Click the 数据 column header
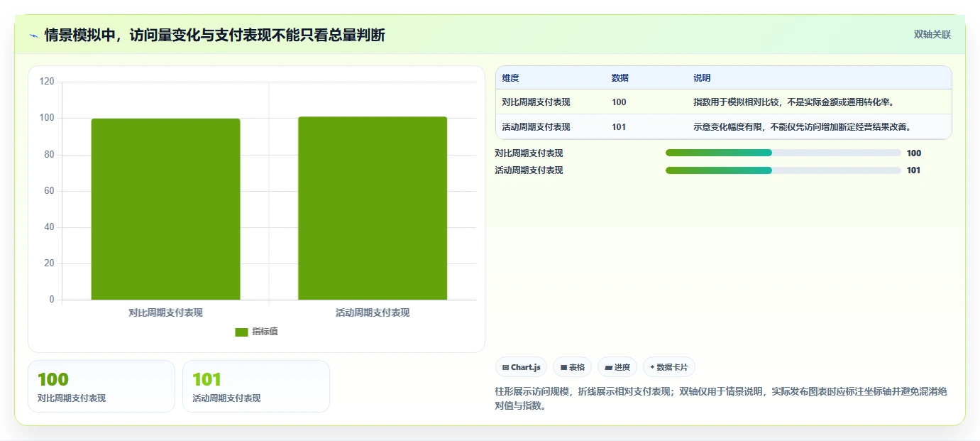The width and height of the screenshot is (980, 441). tap(620, 78)
